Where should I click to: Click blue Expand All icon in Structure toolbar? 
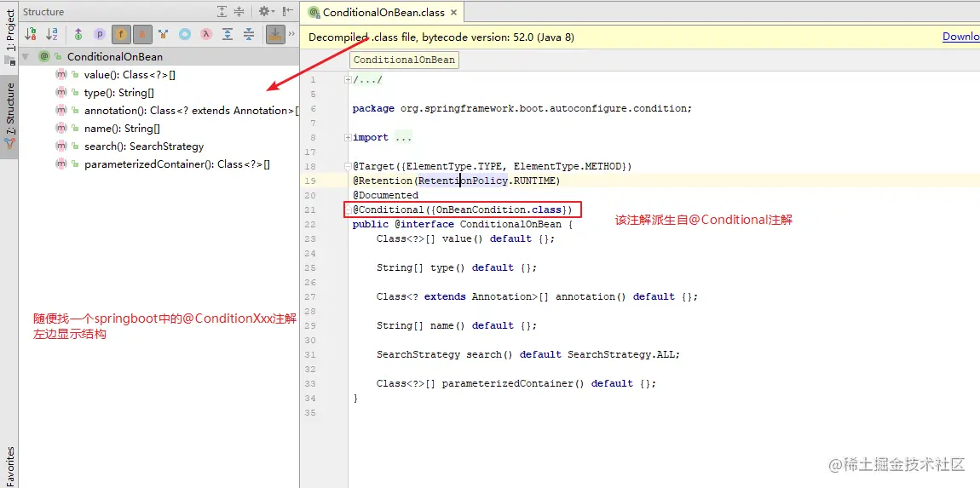228,34
